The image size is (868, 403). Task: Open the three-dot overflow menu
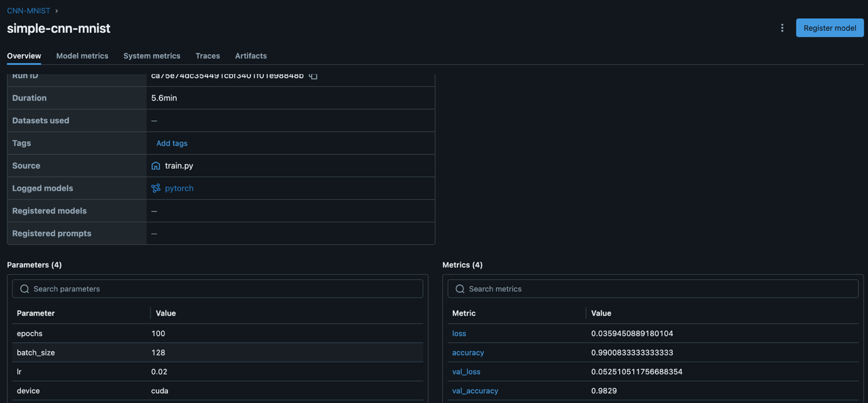(782, 28)
